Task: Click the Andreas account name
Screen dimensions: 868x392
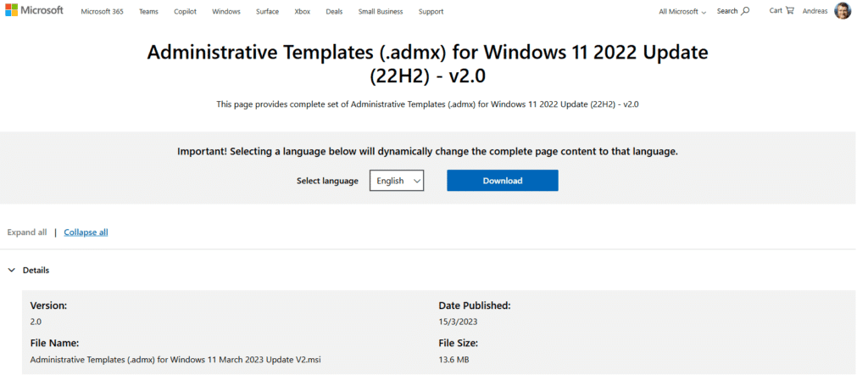Action: pyautogui.click(x=815, y=11)
